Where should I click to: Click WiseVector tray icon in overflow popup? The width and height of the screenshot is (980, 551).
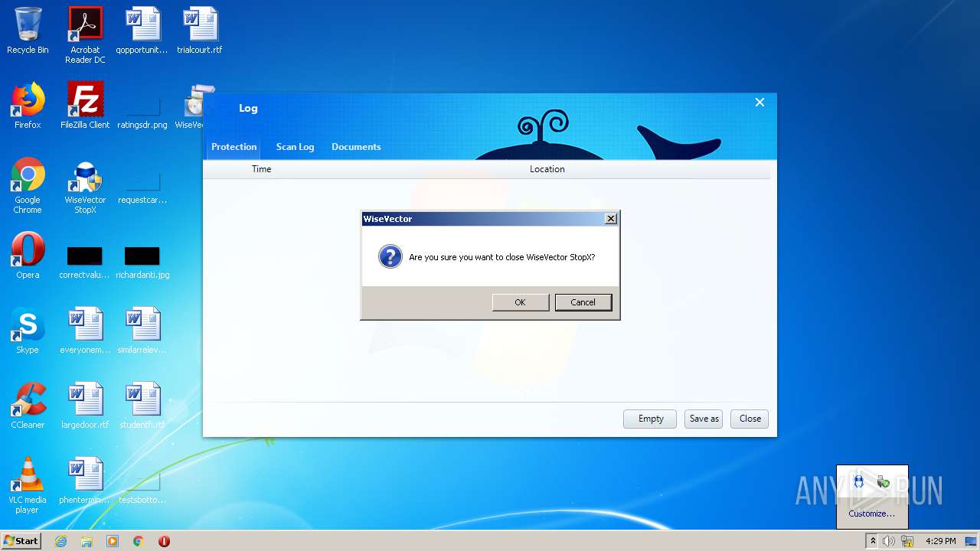coord(858,481)
